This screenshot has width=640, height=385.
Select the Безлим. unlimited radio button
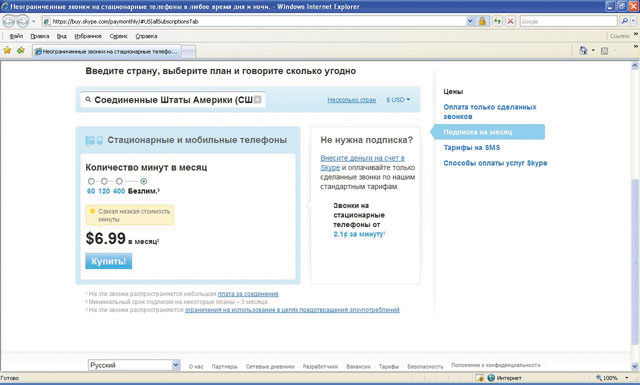click(x=144, y=181)
